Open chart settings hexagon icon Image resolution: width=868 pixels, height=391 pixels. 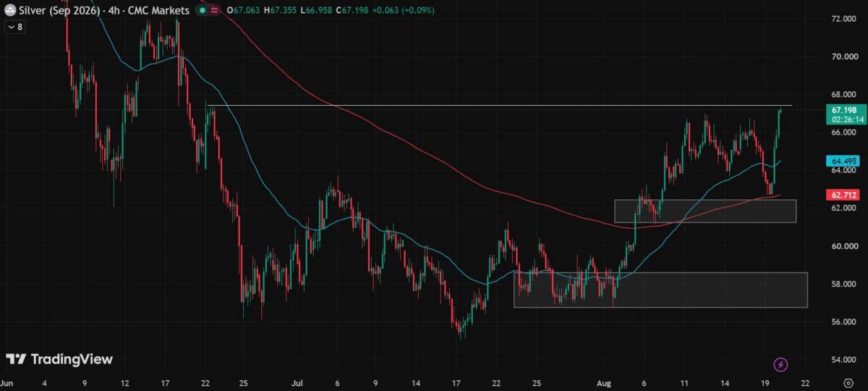(848, 382)
